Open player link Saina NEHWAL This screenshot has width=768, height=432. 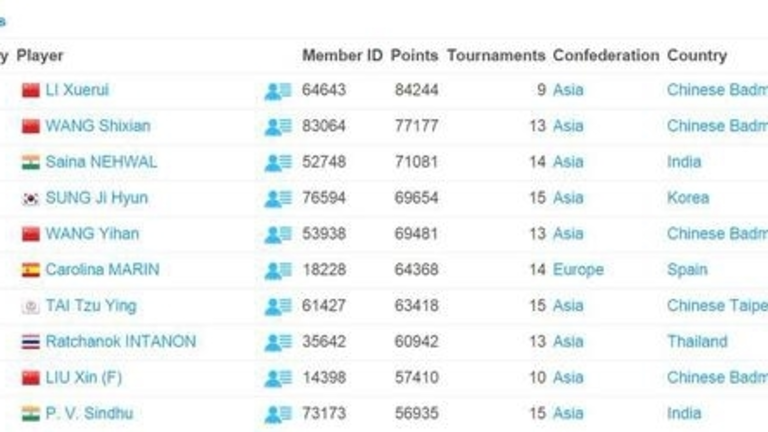click(101, 162)
